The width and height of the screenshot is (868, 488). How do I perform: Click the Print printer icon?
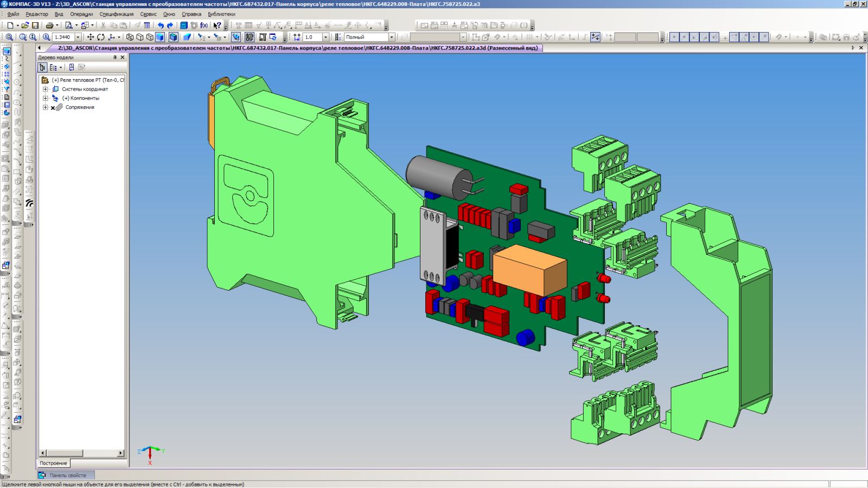tap(49, 25)
